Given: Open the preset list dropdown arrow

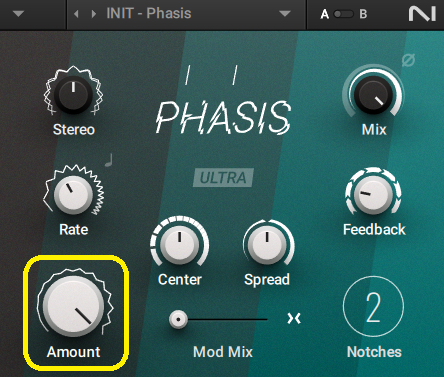Looking at the screenshot, I should coord(285,14).
